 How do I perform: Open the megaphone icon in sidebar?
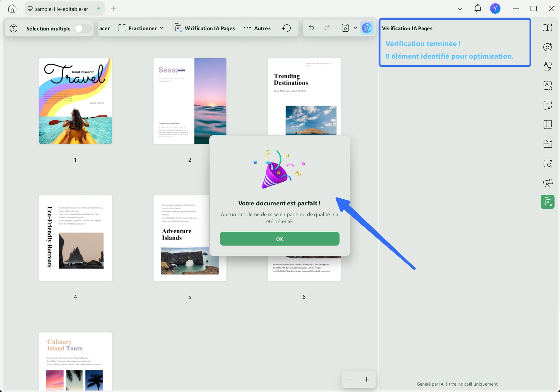point(548,183)
